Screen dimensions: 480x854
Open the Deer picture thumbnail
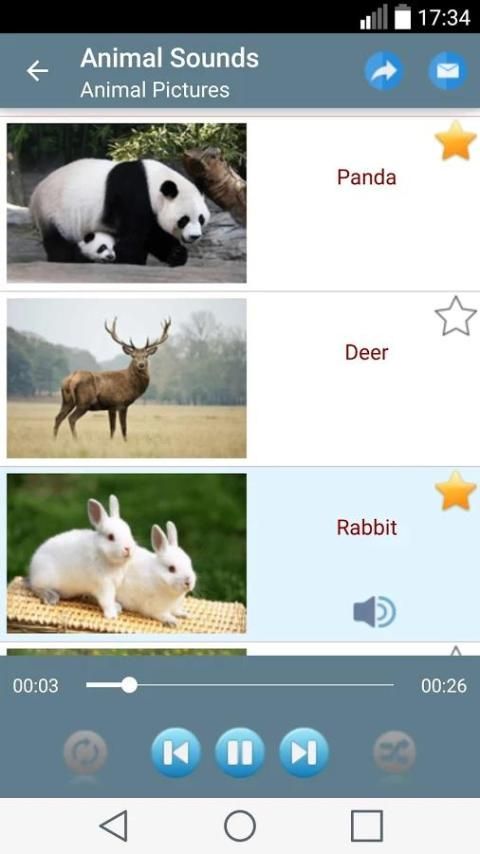pyautogui.click(x=126, y=378)
